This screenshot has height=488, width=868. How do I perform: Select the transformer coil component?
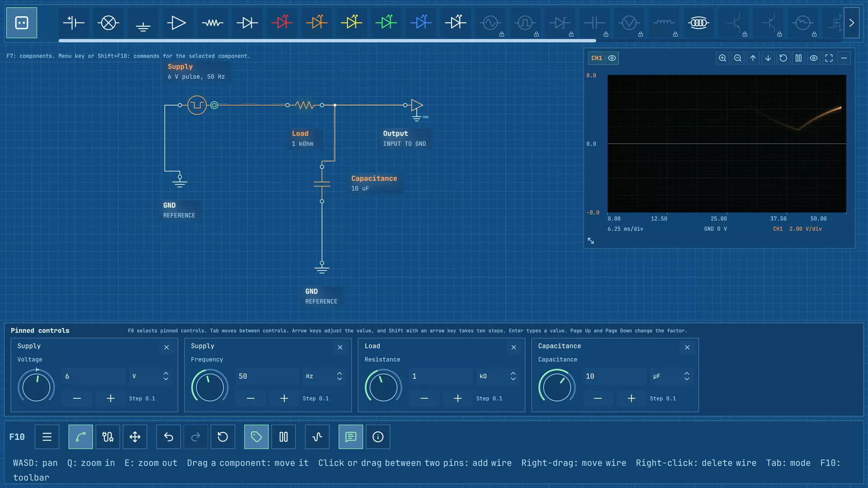point(698,23)
